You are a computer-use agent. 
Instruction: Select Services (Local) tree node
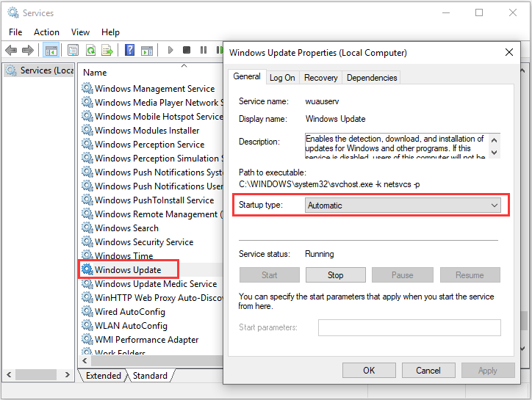click(40, 70)
